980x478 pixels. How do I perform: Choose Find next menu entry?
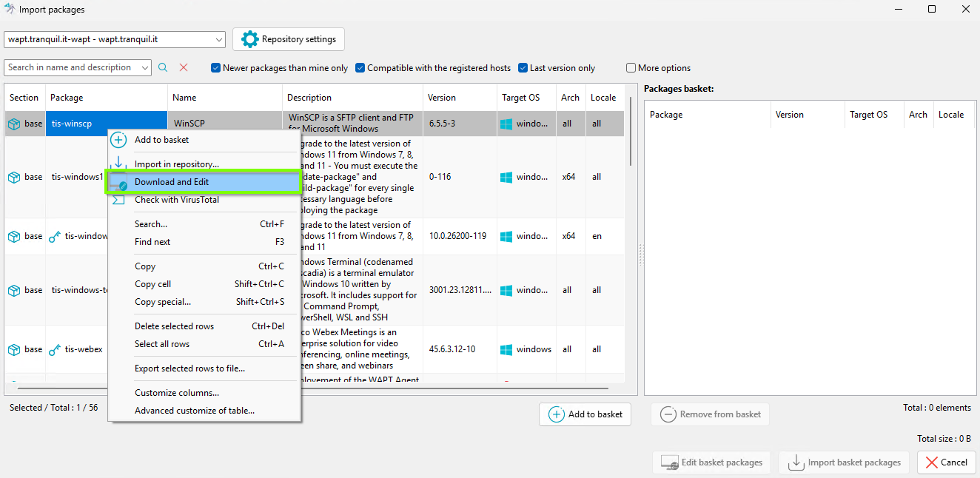click(x=204, y=242)
